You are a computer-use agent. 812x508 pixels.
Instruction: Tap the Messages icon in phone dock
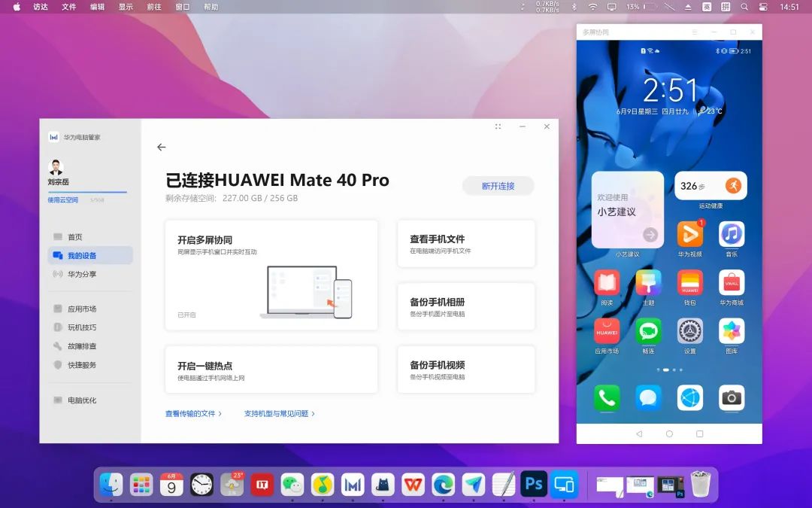[648, 398]
